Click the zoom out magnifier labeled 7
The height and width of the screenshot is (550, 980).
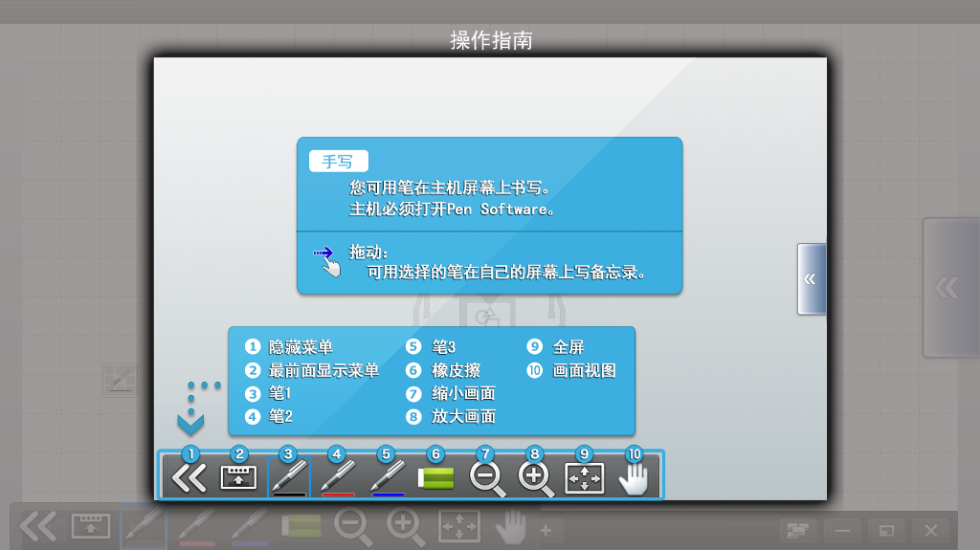tap(486, 477)
